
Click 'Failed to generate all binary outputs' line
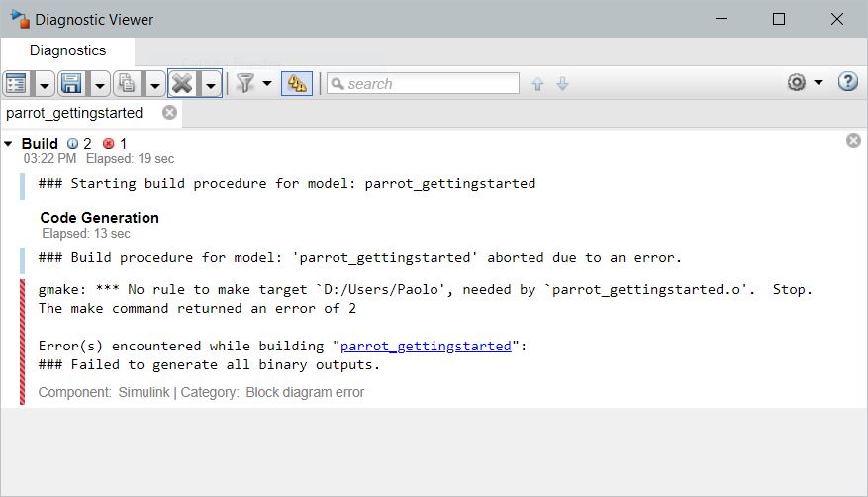209,364
